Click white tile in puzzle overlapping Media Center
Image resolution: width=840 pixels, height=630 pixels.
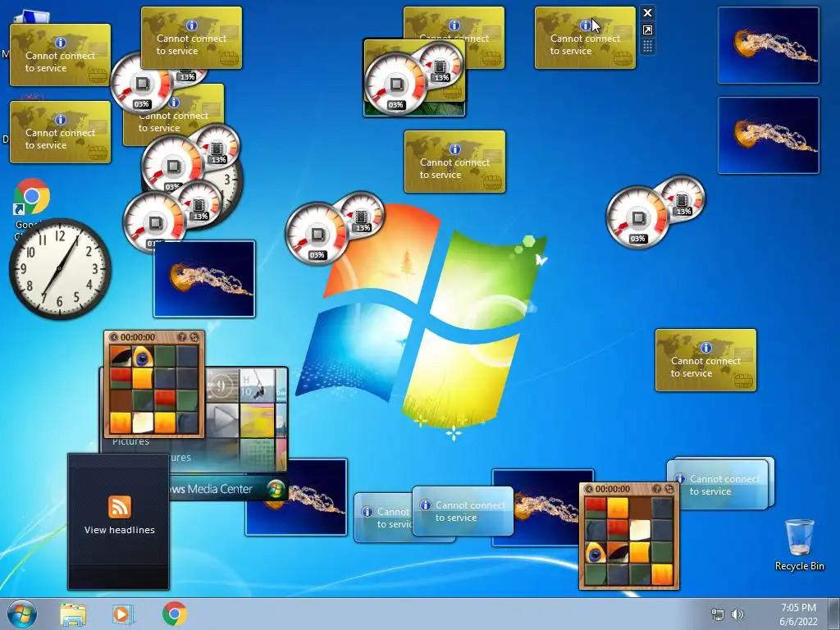coord(143,422)
